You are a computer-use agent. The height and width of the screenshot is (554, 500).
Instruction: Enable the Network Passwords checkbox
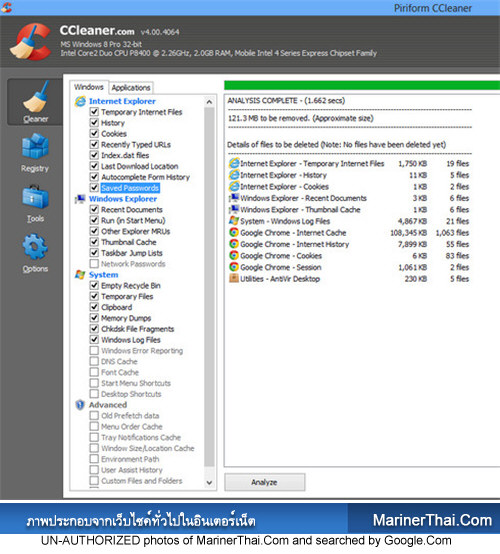(x=94, y=264)
